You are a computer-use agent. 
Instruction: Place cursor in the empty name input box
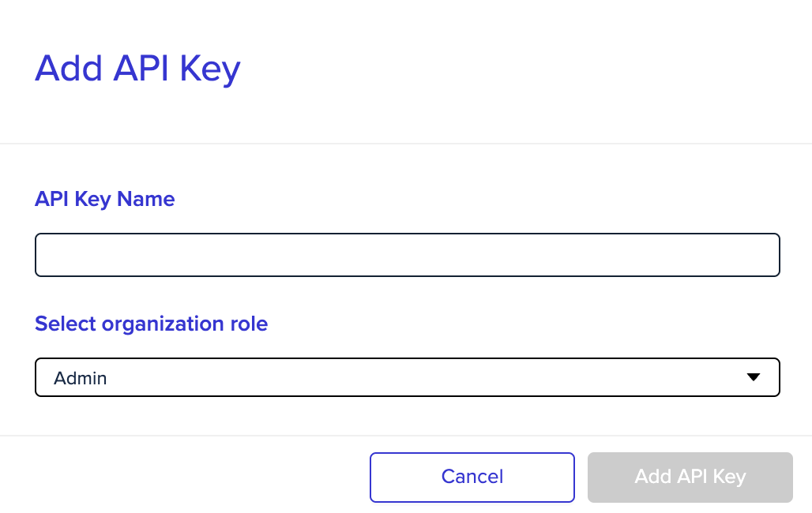pos(408,255)
